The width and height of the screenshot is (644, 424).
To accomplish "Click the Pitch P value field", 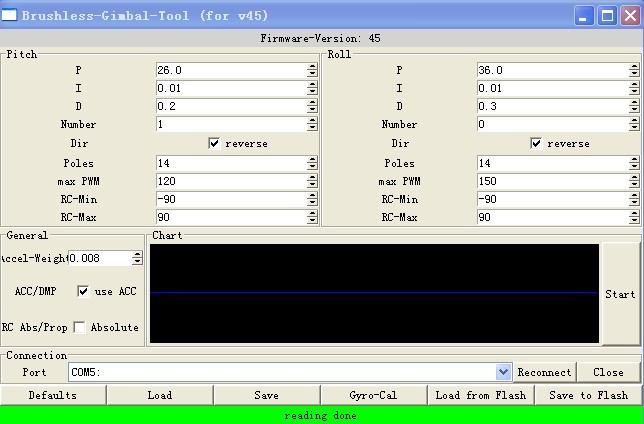I will click(231, 70).
